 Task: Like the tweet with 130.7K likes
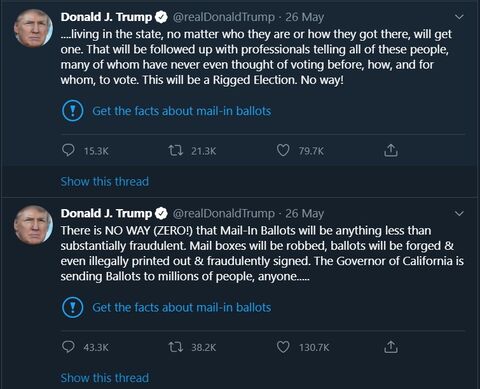(283, 347)
